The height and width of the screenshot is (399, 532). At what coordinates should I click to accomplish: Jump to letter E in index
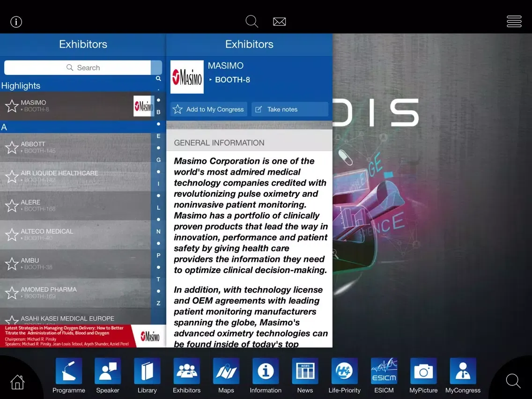[x=158, y=136]
